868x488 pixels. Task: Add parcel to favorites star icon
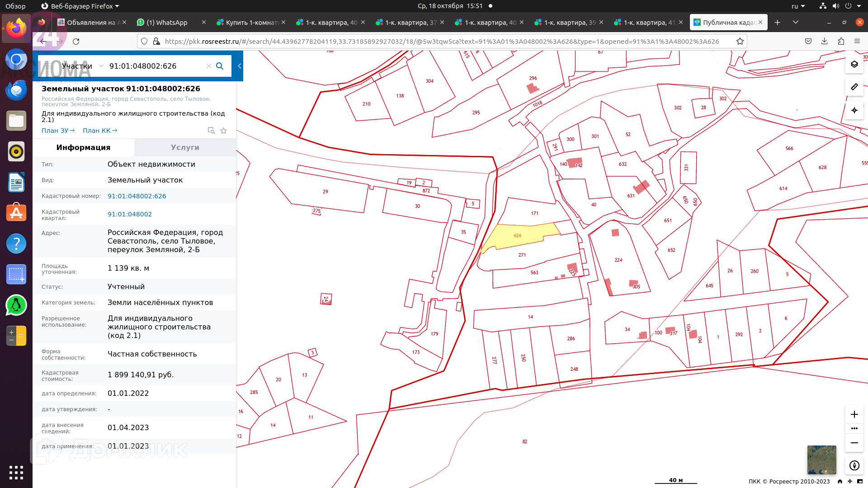pyautogui.click(x=223, y=131)
